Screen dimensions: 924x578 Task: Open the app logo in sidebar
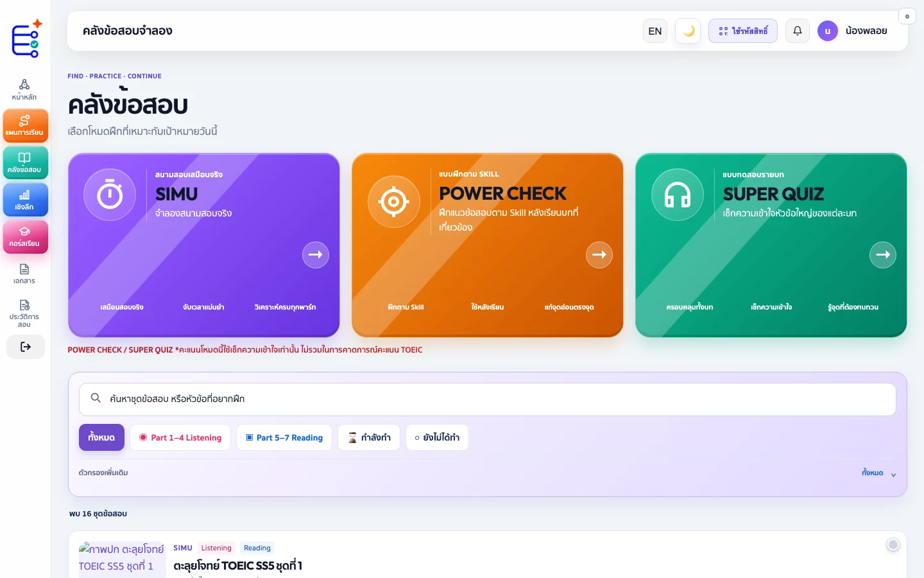(26, 38)
